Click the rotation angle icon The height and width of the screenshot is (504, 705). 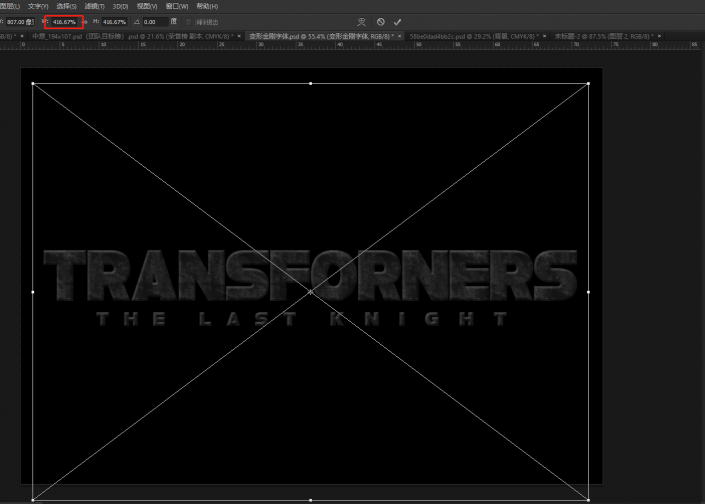[137, 22]
